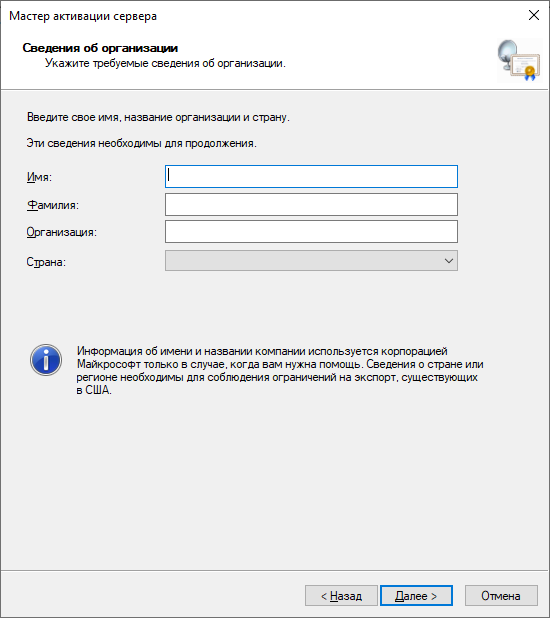Screen dimensions: 550x618
Task: Cancel the wizard with Отмена
Action: (501, 596)
